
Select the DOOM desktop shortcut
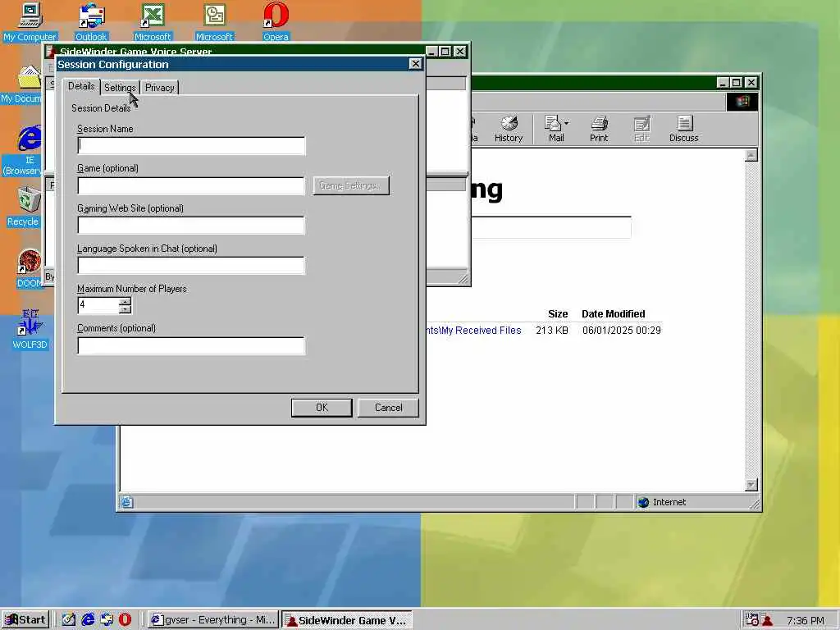30,268
